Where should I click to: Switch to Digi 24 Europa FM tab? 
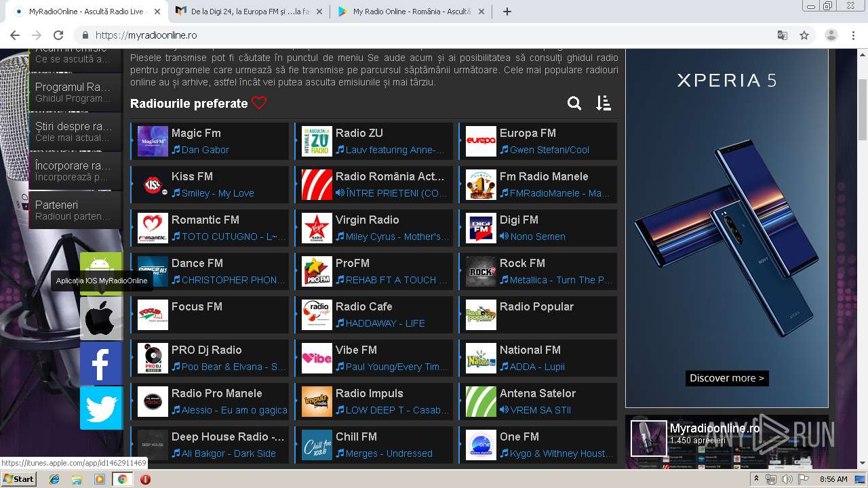(x=249, y=12)
